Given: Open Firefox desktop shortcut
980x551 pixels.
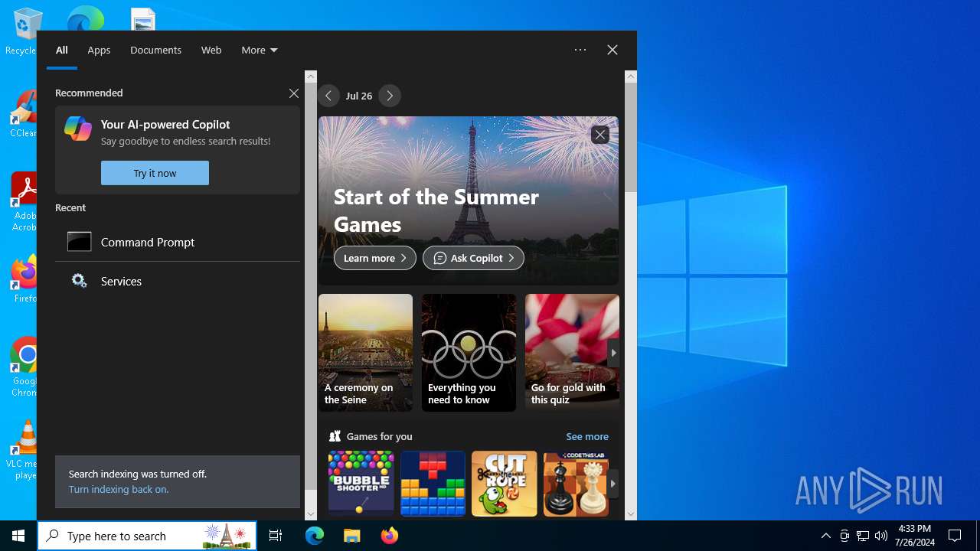Looking at the screenshot, I should pyautogui.click(x=23, y=279).
